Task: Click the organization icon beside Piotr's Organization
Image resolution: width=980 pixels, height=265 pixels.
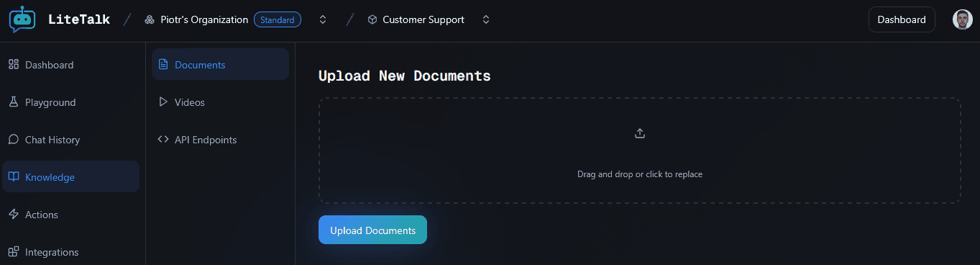Action: tap(150, 20)
